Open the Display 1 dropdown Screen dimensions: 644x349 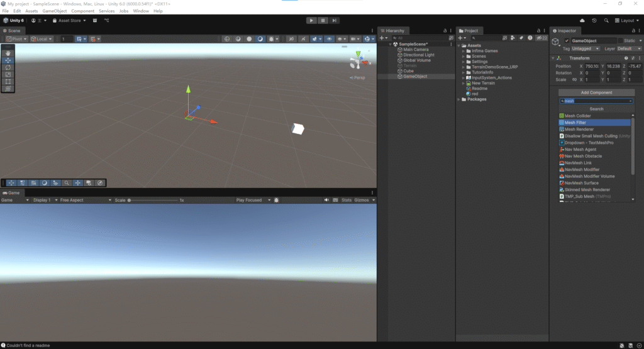[45, 200]
